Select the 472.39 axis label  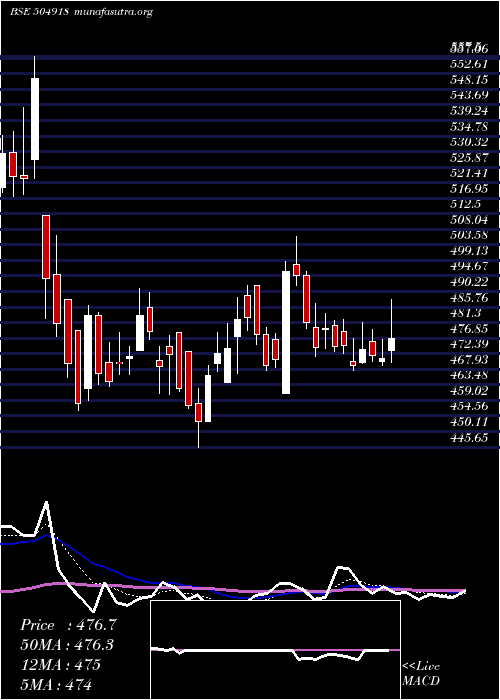(x=468, y=344)
